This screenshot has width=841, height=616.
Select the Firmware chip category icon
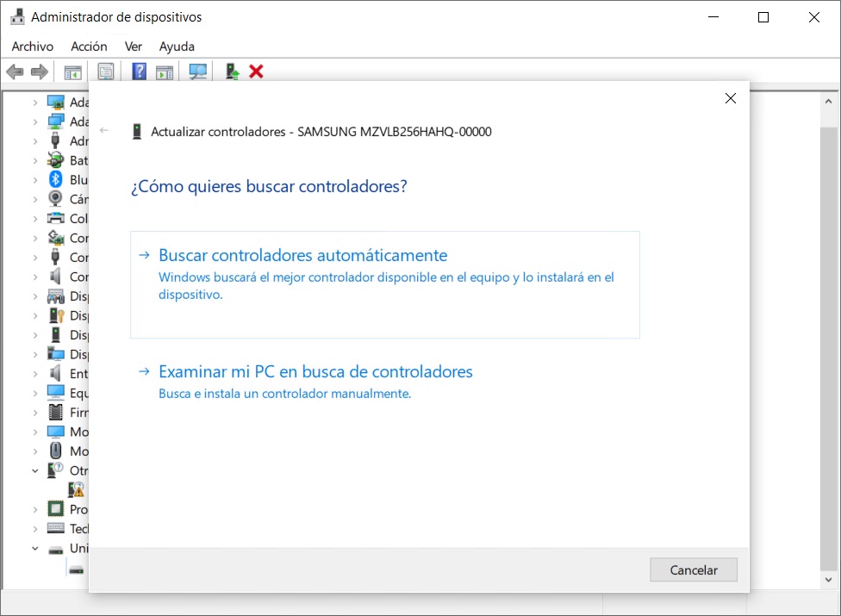click(56, 412)
